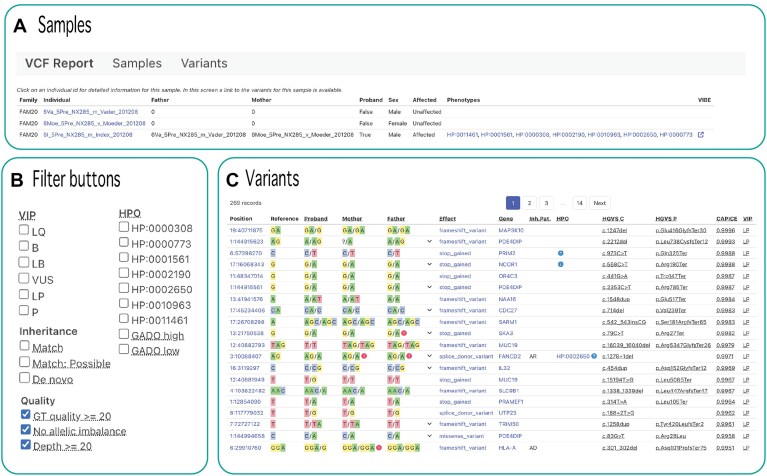Go to Next page of variants
The image size is (767, 476).
(599, 201)
